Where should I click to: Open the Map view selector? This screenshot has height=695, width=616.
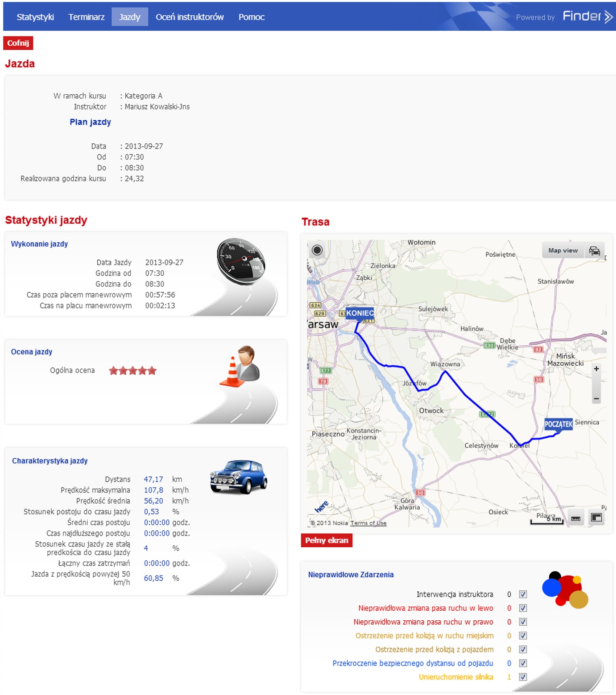click(x=563, y=251)
